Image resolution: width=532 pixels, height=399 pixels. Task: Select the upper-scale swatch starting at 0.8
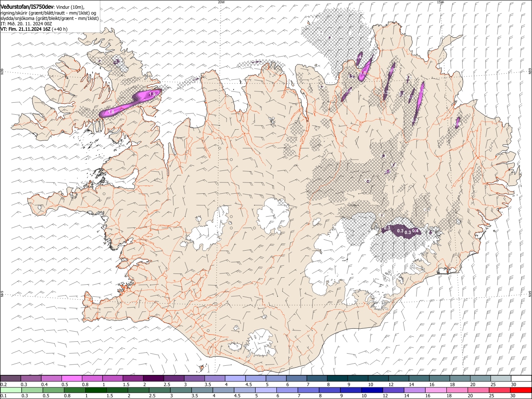[92, 378]
